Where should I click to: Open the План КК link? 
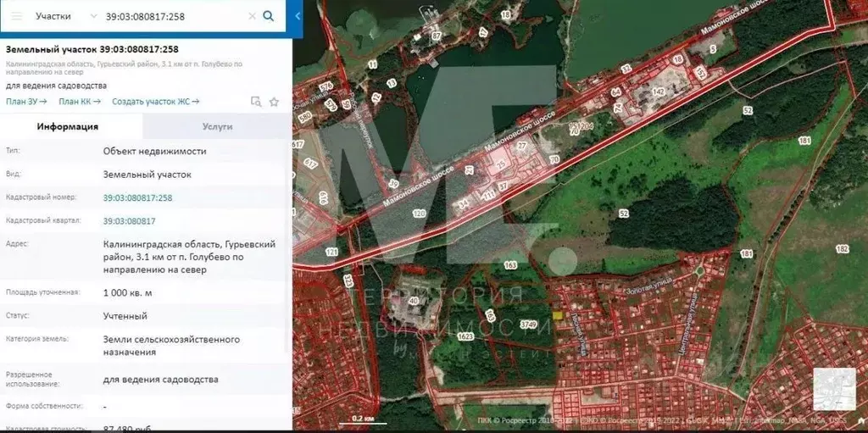tap(80, 102)
